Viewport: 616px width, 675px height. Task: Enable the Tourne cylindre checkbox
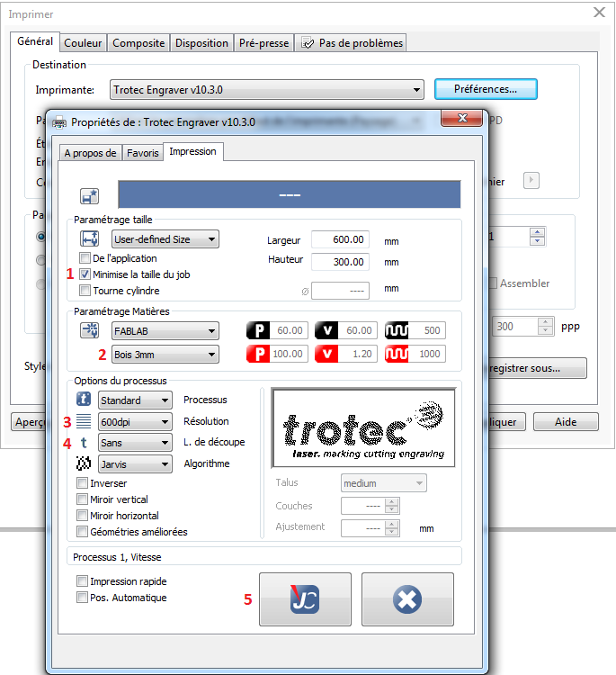tap(85, 290)
